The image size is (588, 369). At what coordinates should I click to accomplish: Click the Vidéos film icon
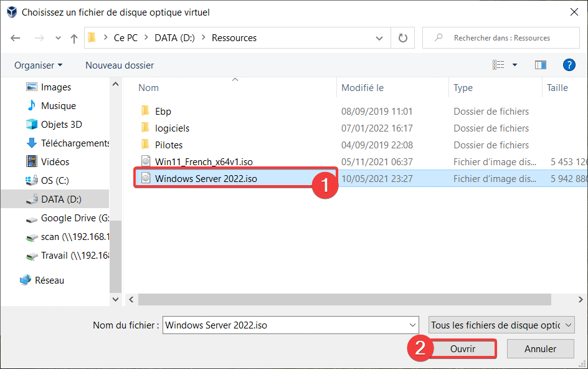tap(32, 161)
